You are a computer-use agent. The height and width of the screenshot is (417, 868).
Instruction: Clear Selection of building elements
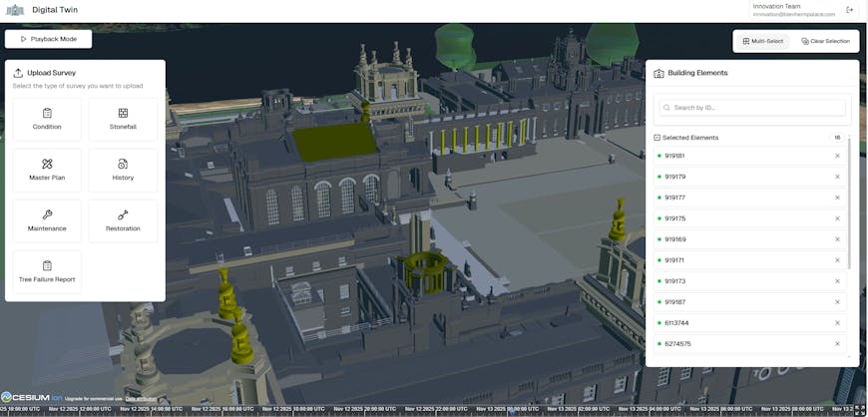[x=825, y=42]
